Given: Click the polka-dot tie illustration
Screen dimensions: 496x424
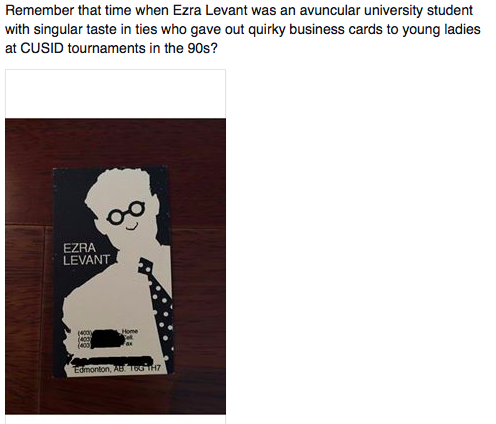Looking at the screenshot, I should coord(158,305).
